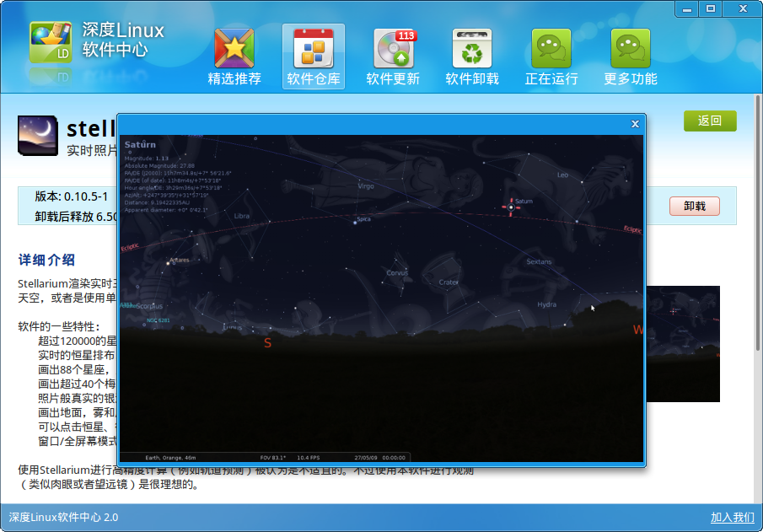This screenshot has height=532, width=763.
Task: Click the 详细介绍 heading
Action: click(46, 260)
